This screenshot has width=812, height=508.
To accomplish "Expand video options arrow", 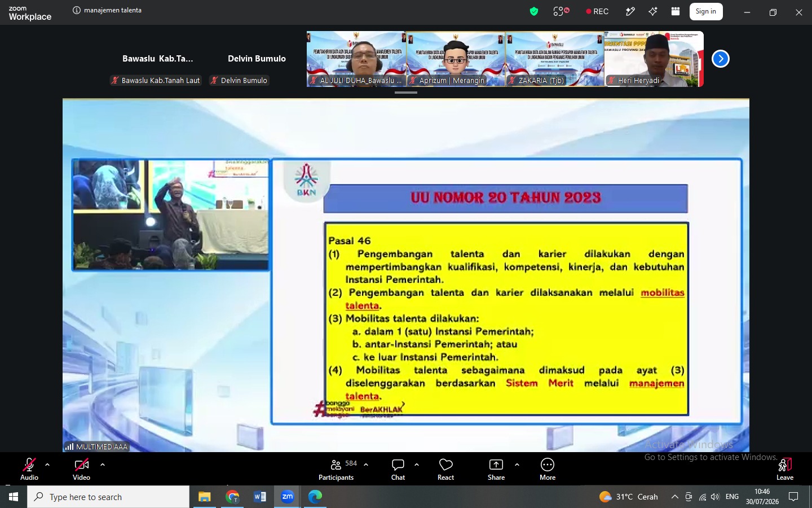I will click(103, 465).
